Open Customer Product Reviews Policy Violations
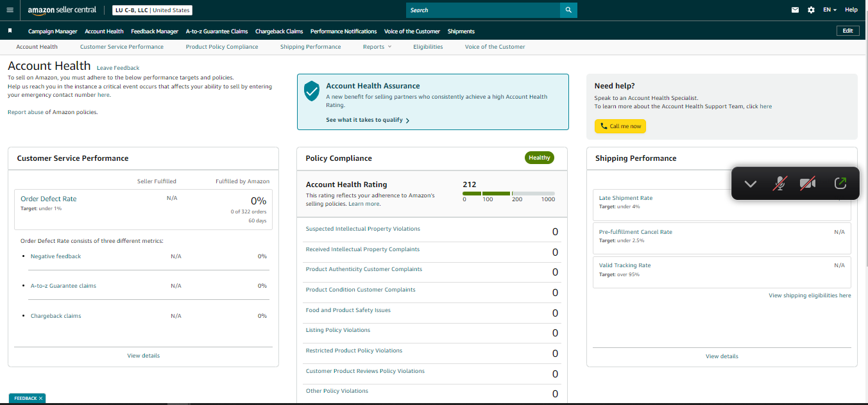 pyautogui.click(x=365, y=371)
